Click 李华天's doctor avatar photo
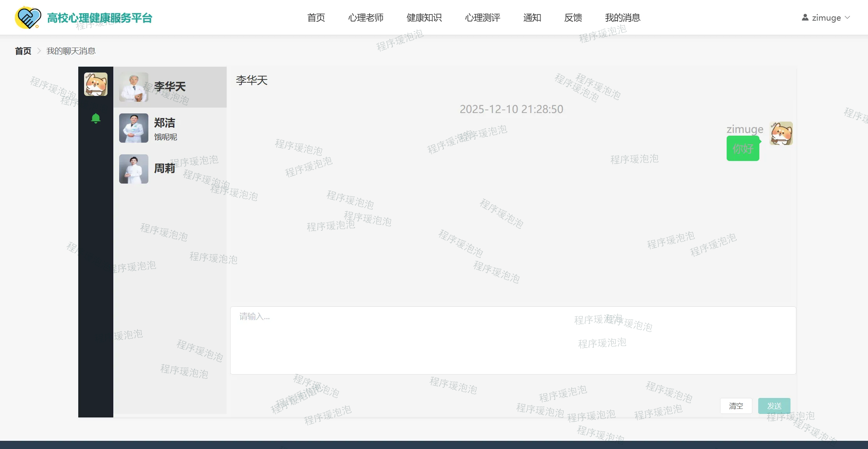Image resolution: width=868 pixels, height=449 pixels. click(134, 87)
